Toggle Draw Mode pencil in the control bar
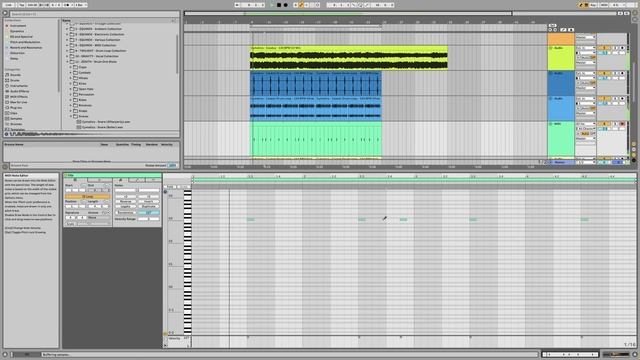640x360 pixels. pos(580,5)
